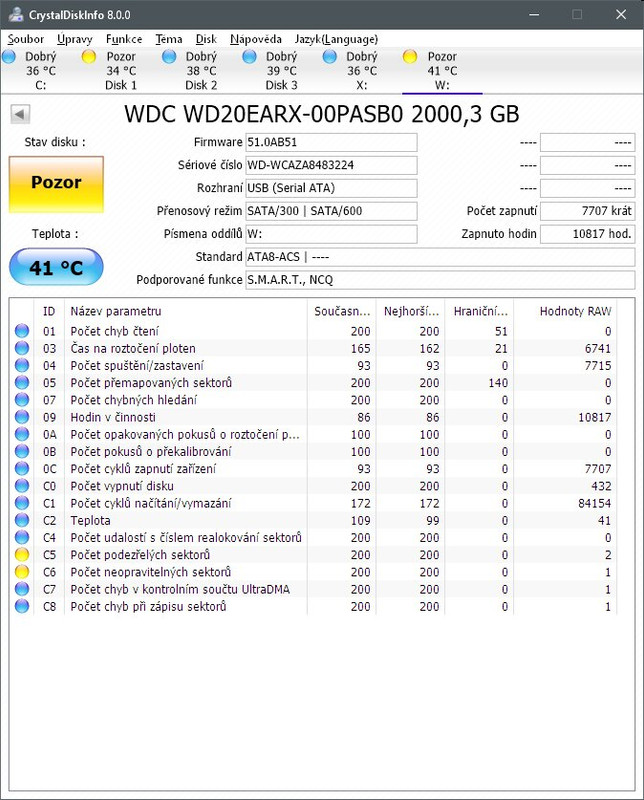The image size is (644, 800).
Task: Click the disk title WDC WD20EARX-00PASB0 2000,3 GB
Action: click(x=321, y=114)
